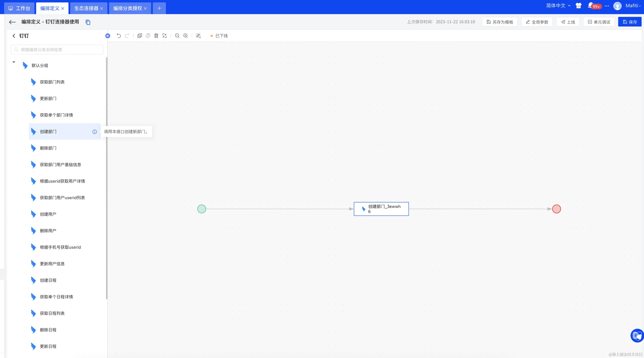Viewport: 644px width, 358px height.
Task: Click the undo arrow in the canvas toolbar
Action: pyautogui.click(x=119, y=36)
